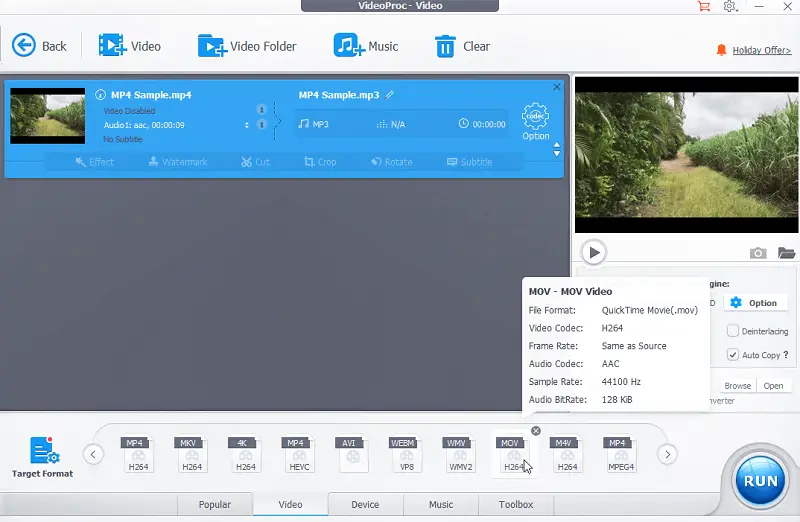Select the MP4 HEVC format

[299, 454]
